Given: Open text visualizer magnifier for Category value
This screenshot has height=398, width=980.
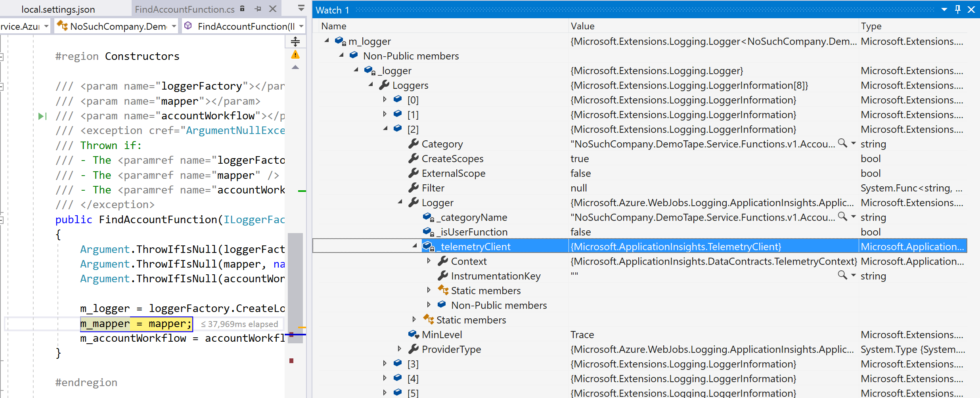Looking at the screenshot, I should click(842, 143).
